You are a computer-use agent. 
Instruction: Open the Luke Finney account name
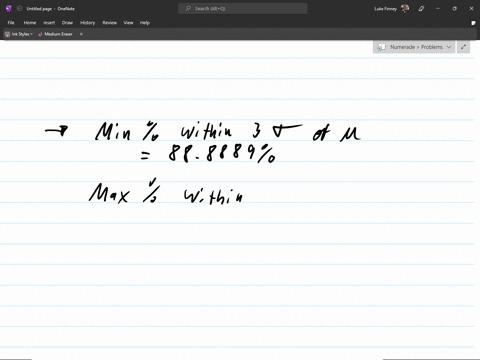pos(385,9)
